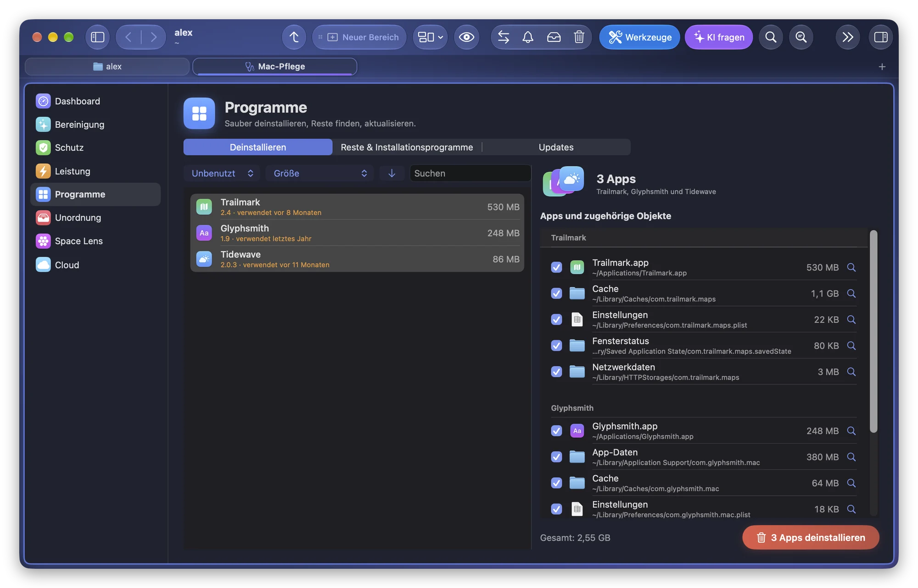Switch to the Updates tab
This screenshot has width=918, height=588.
(x=556, y=147)
